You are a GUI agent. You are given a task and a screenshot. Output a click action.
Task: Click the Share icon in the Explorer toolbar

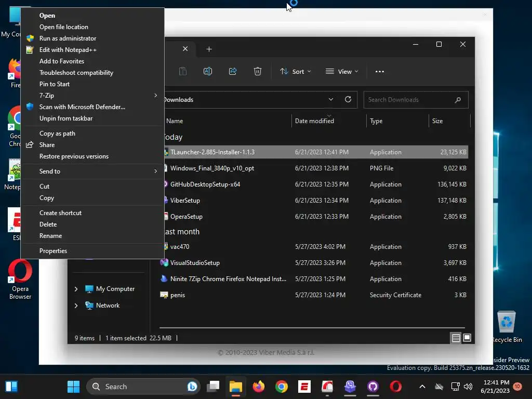(233, 71)
